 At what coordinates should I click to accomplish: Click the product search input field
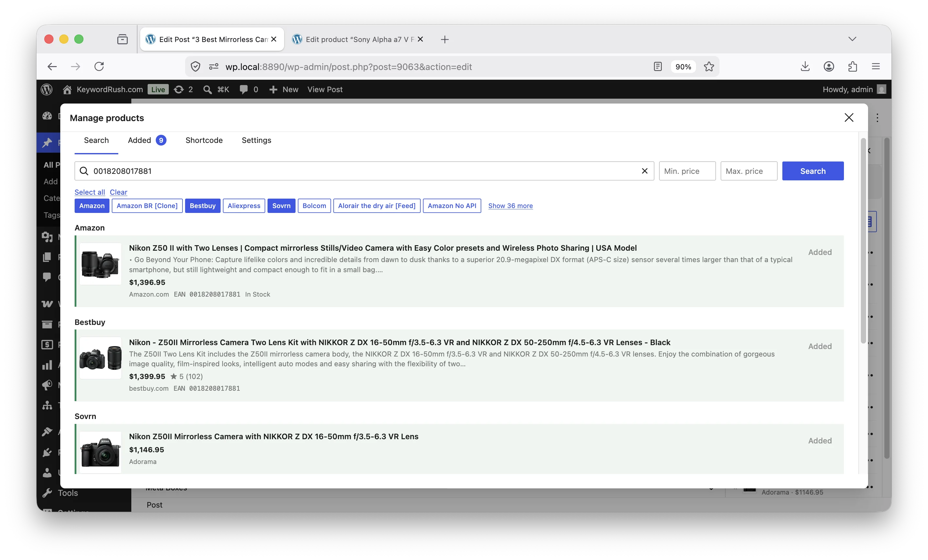click(x=364, y=171)
